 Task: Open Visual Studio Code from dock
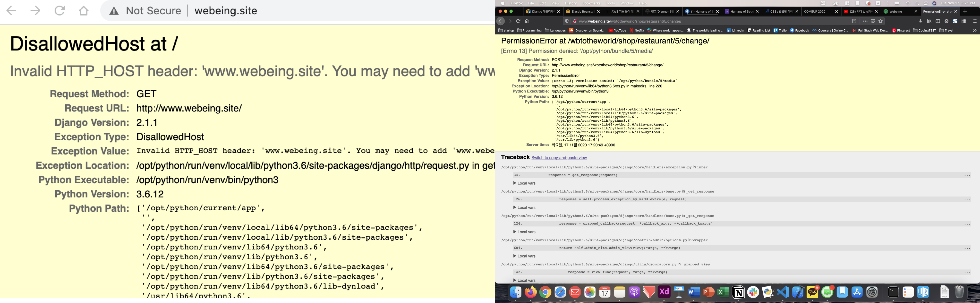783,292
